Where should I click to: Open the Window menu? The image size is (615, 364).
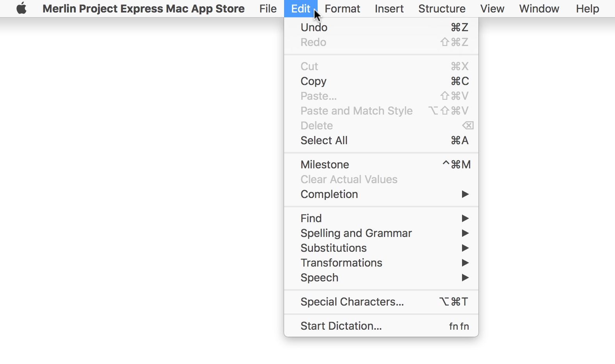(539, 9)
